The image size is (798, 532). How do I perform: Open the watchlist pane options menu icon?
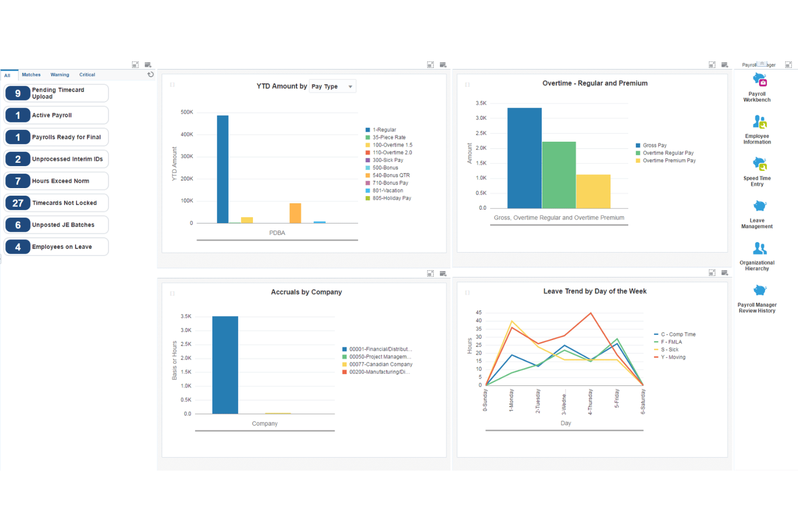click(x=148, y=65)
